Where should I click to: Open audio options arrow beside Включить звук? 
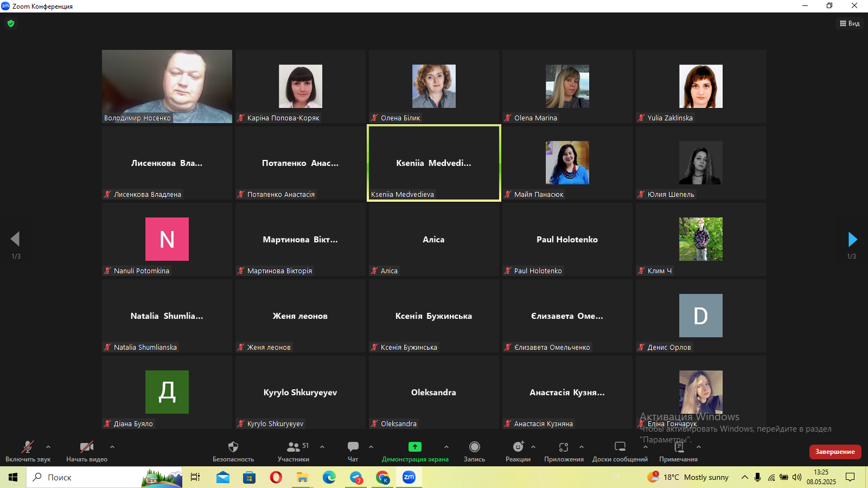48,447
